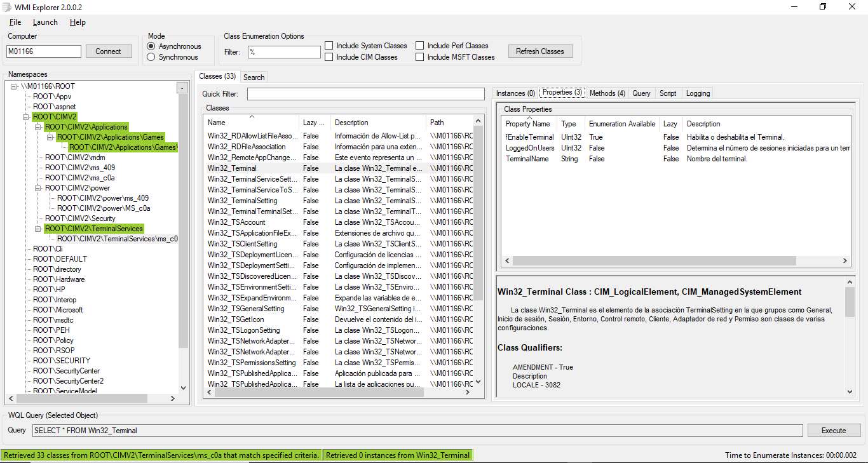This screenshot has width=868, height=463.
Task: Open the File menu
Action: 15,22
